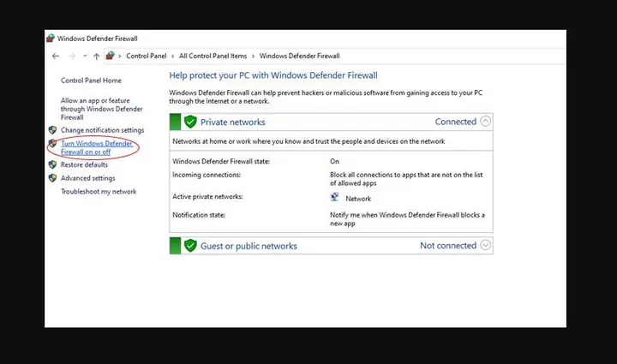The height and width of the screenshot is (364, 617).
Task: Open Allow an app or feature link
Action: click(x=101, y=109)
